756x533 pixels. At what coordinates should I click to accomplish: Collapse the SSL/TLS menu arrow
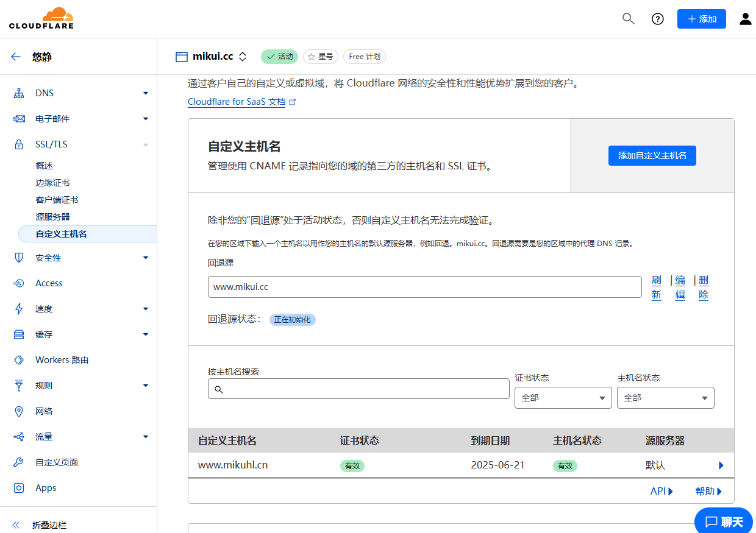146,144
